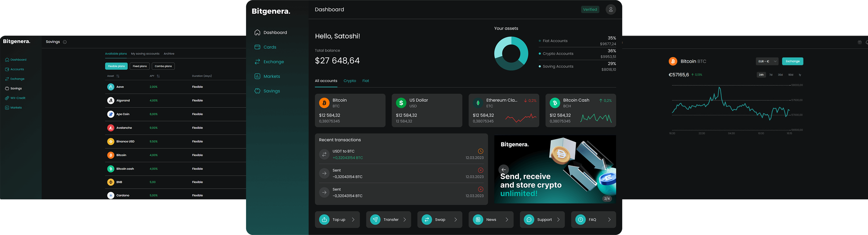This screenshot has height=235, width=868.
Task: Click the Ethereum Classic account icon
Action: 478,103
